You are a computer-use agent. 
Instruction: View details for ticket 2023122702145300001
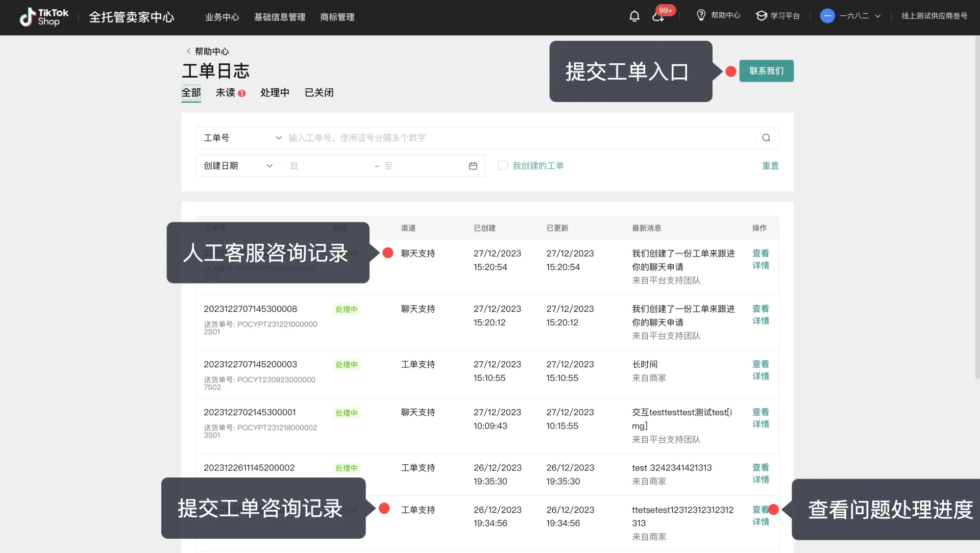pos(761,418)
